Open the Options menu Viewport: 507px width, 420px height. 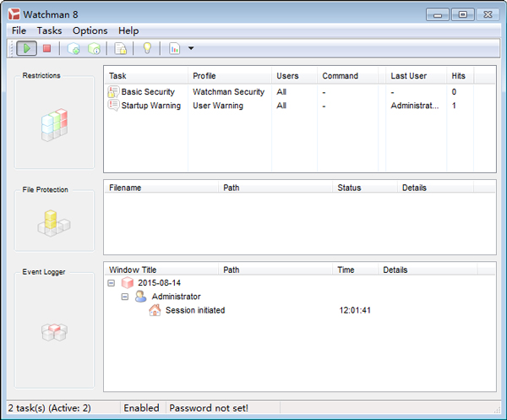pos(90,30)
